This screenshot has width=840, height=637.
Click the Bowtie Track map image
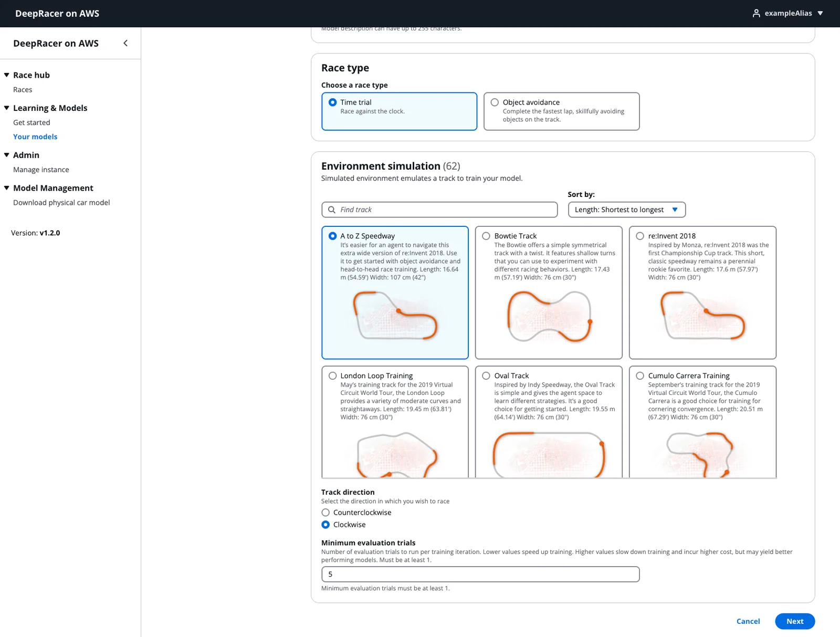(550, 317)
